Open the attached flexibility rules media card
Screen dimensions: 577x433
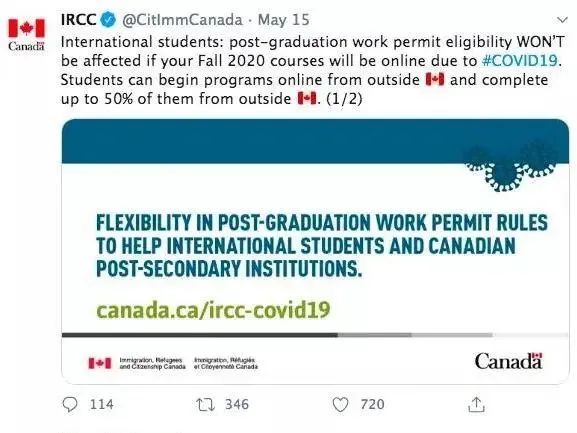coord(315,251)
